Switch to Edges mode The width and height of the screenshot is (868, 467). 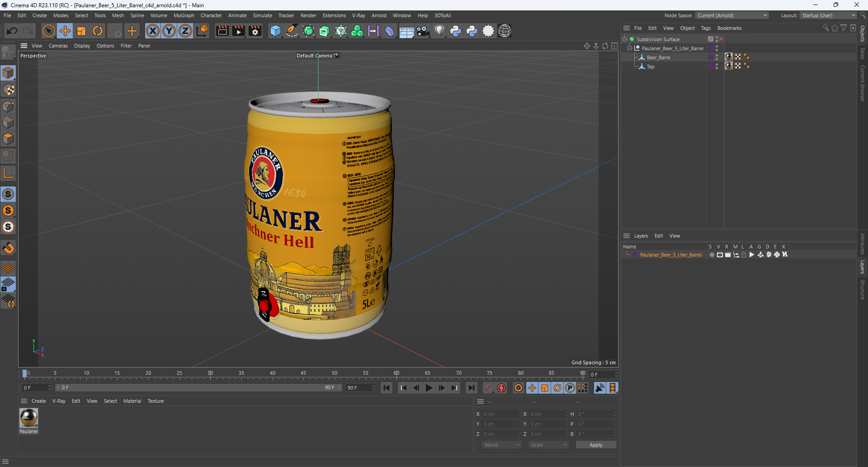click(x=8, y=123)
